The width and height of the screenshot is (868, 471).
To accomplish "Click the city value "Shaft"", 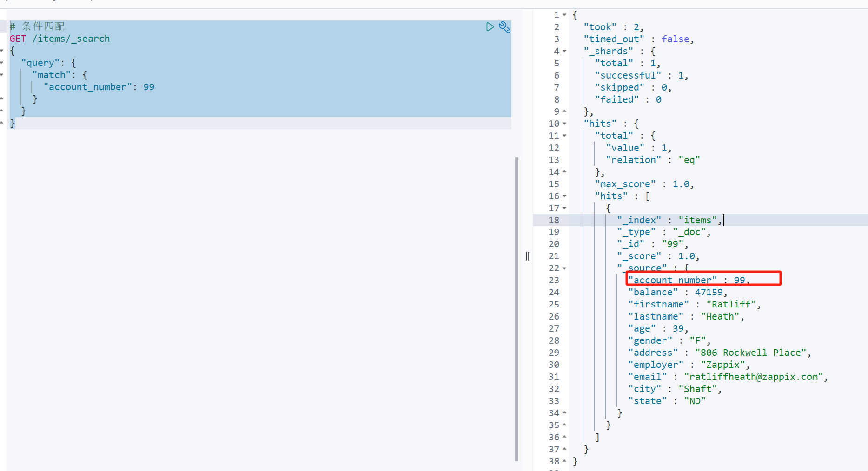I will tap(697, 389).
